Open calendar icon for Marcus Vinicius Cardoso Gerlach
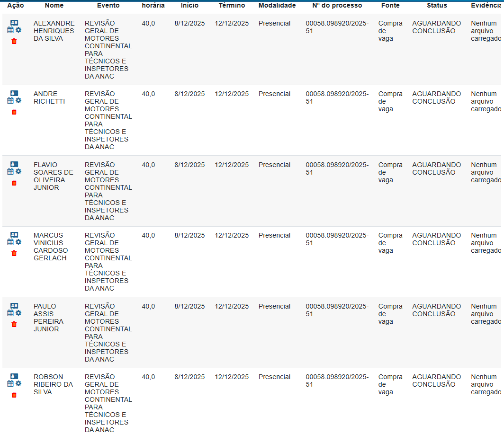 coord(10,242)
